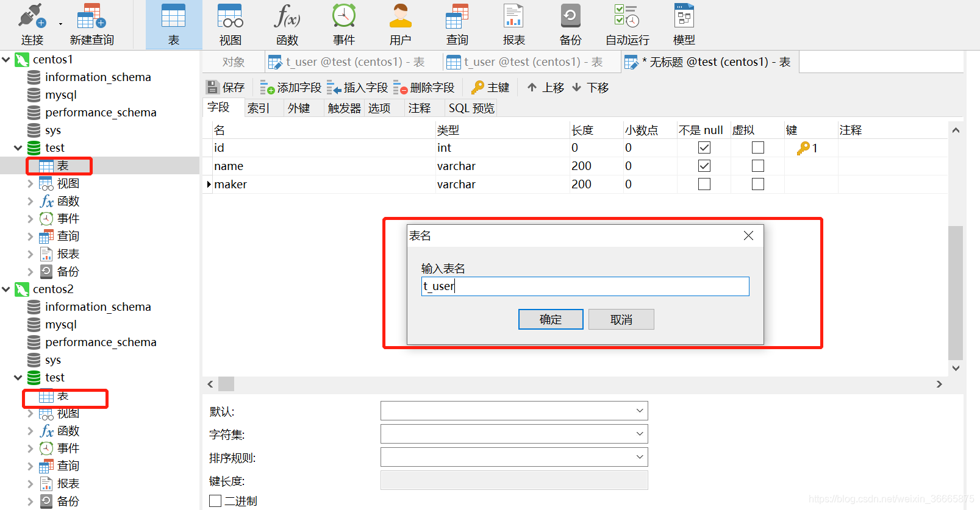Check 不是 null for maker field

click(704, 184)
